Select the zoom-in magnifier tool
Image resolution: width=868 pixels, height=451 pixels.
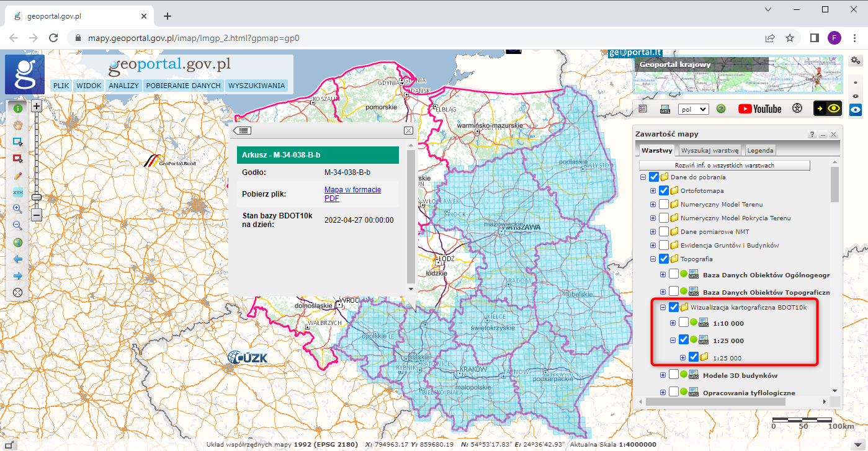[x=18, y=208]
